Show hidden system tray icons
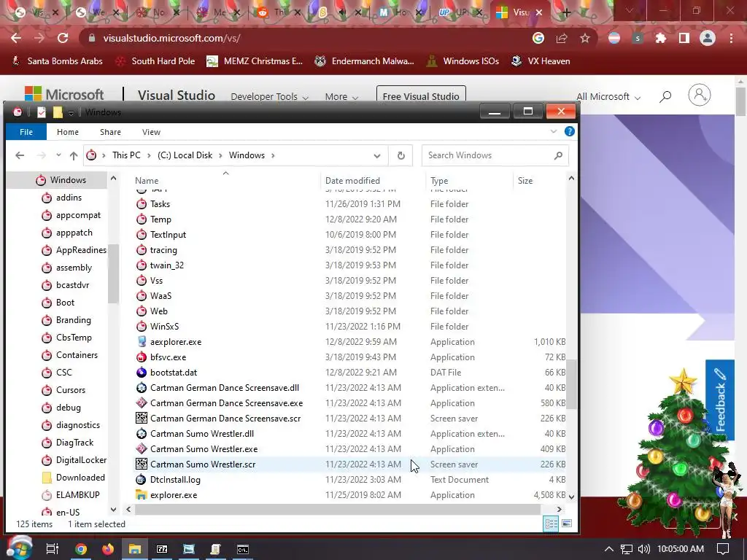Image resolution: width=747 pixels, height=560 pixels. [x=609, y=549]
